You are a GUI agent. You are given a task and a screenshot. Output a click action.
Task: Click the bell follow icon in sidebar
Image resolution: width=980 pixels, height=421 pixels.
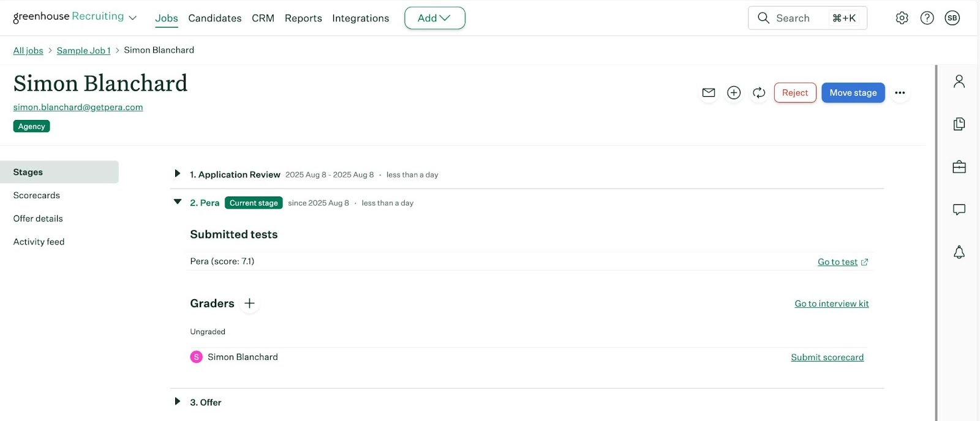[x=959, y=252]
